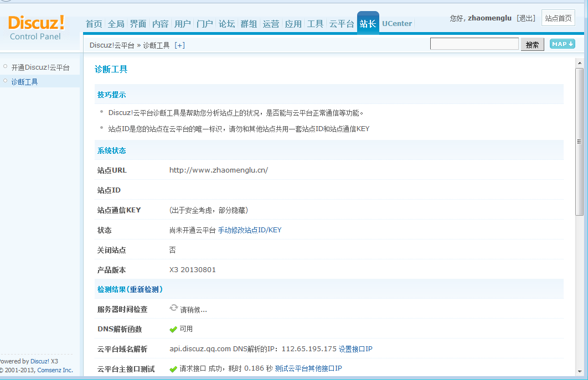Select 诊断工具 in sidebar
Viewport: 588px width, 380px height.
pos(25,82)
